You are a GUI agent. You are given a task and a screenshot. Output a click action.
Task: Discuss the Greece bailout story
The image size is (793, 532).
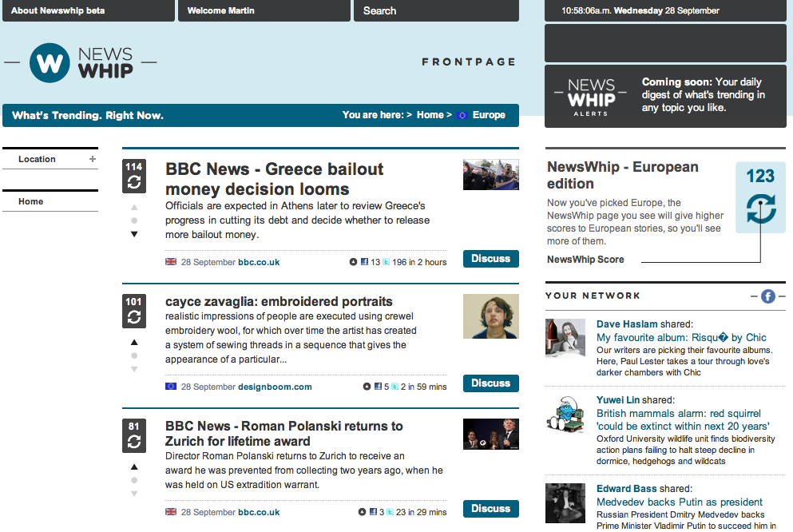point(491,259)
